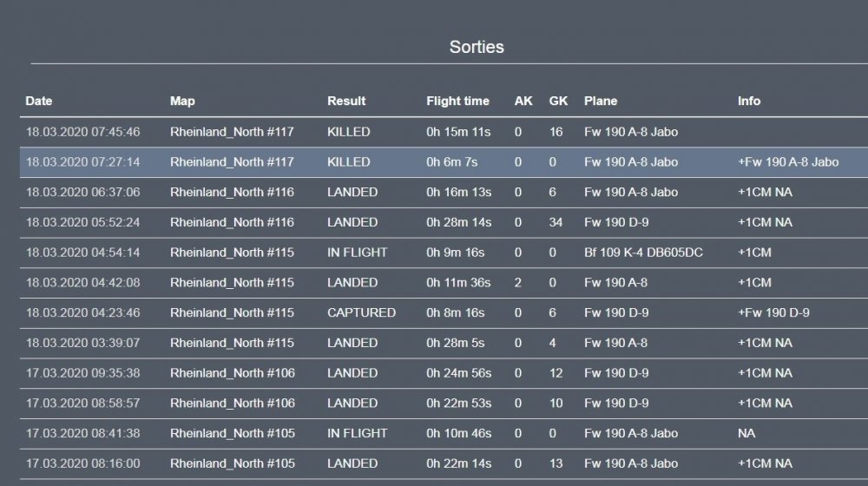The height and width of the screenshot is (486, 868).
Task: Click the sortie dated 18.03.2020 03:39:07
Action: (82, 343)
